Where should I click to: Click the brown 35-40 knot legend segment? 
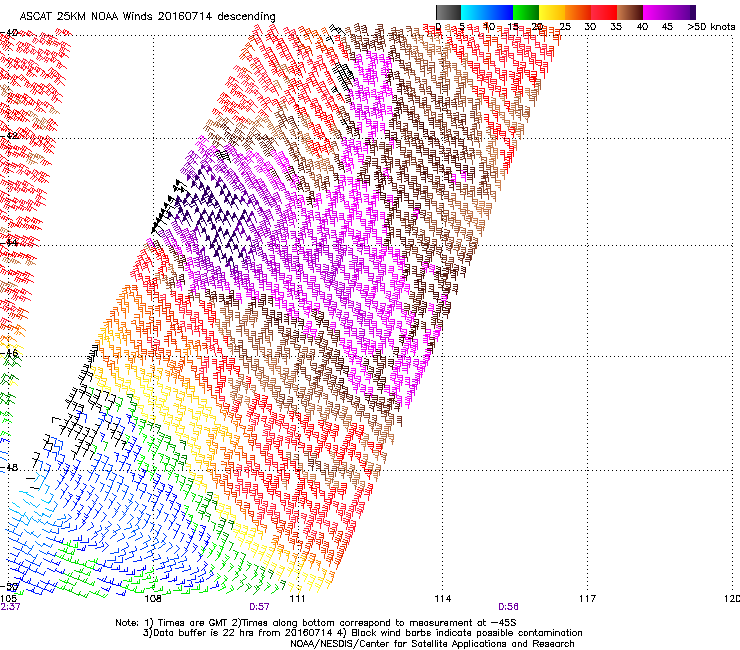pos(630,12)
